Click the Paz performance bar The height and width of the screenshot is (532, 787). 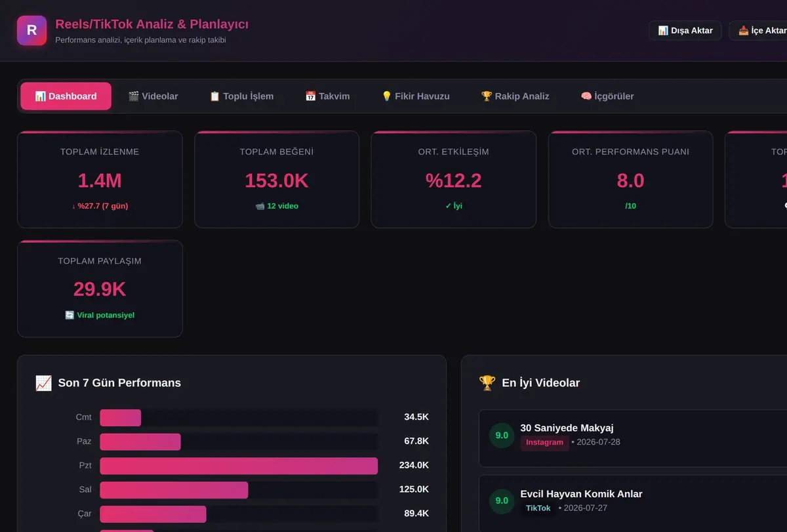[x=140, y=441]
